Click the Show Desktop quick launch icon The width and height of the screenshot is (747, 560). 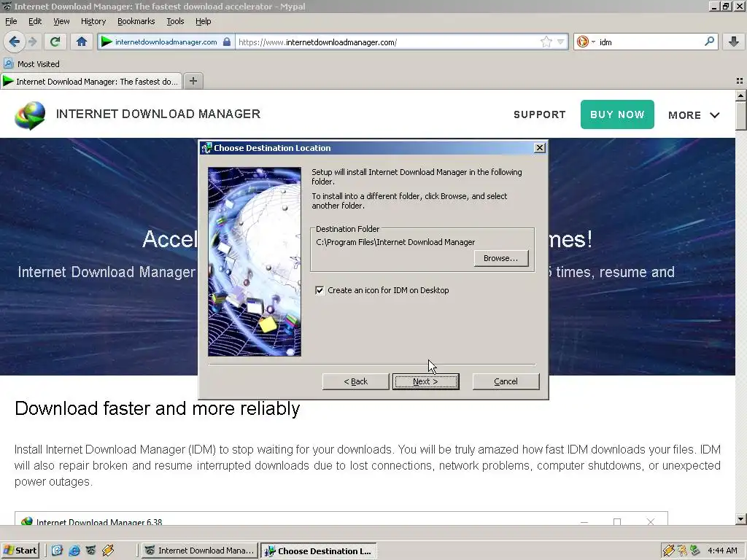click(57, 551)
